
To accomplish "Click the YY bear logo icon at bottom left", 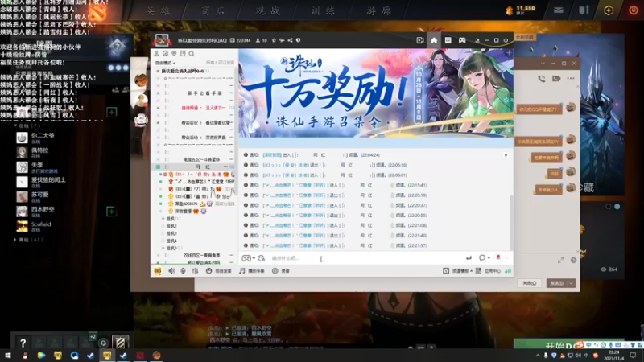I will 158,271.
